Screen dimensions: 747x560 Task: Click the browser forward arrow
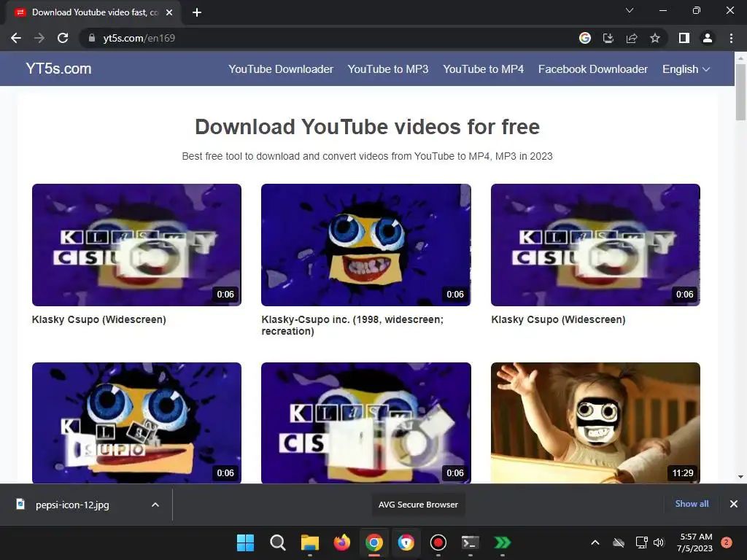coord(39,38)
